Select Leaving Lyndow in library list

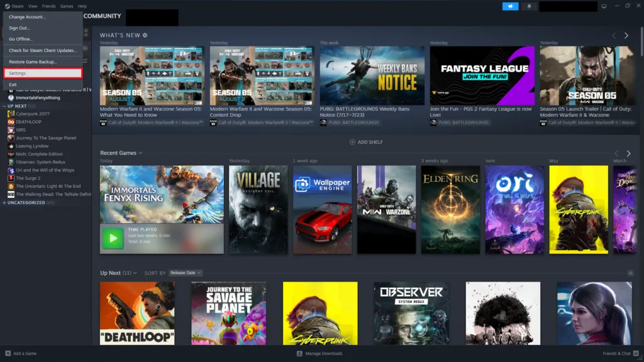coord(32,146)
